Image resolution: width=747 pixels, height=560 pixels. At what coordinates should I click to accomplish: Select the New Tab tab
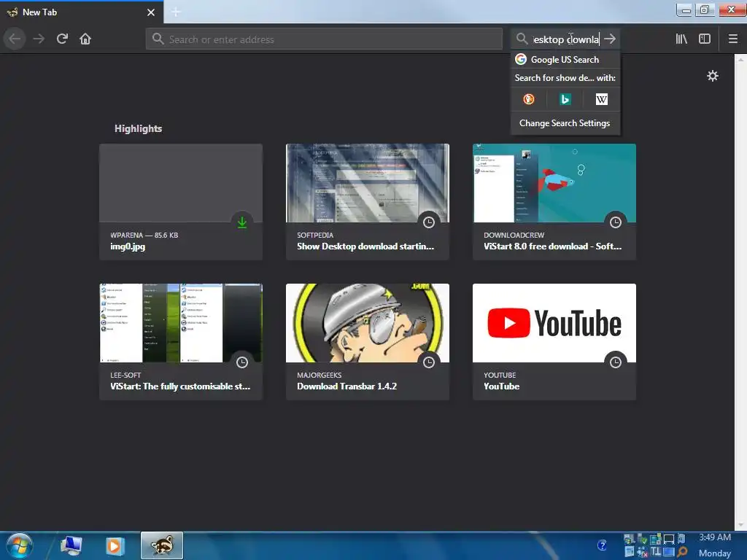[81, 12]
